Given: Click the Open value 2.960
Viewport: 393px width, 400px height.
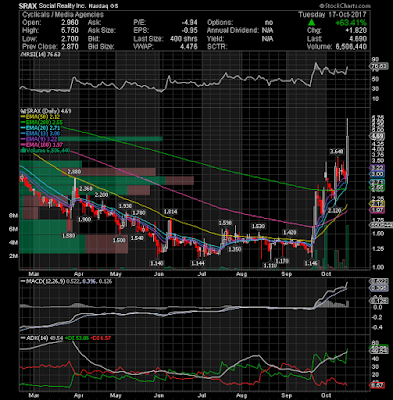Looking at the screenshot, I should 70,23.
